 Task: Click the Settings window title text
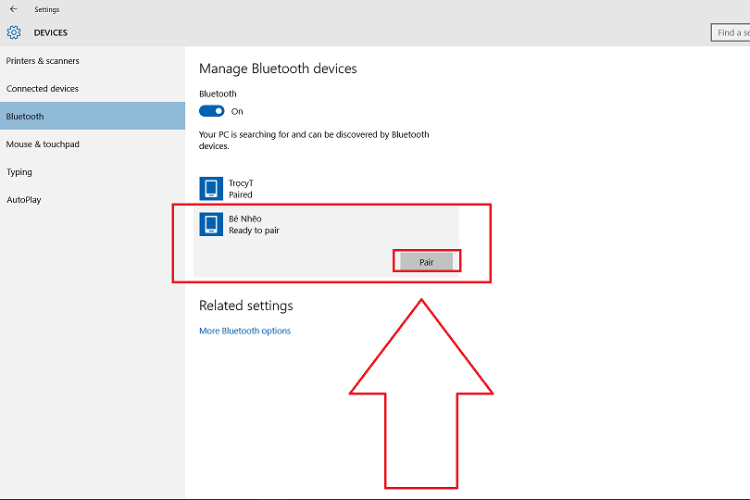pos(47,9)
